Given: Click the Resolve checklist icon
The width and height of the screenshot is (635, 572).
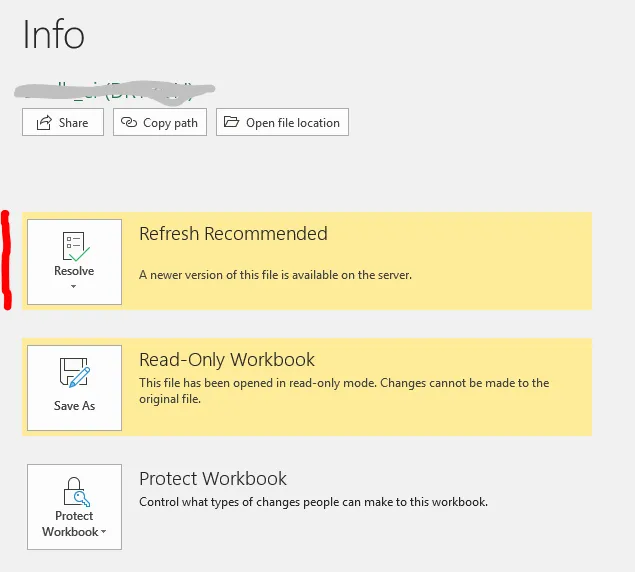Looking at the screenshot, I should (x=75, y=246).
